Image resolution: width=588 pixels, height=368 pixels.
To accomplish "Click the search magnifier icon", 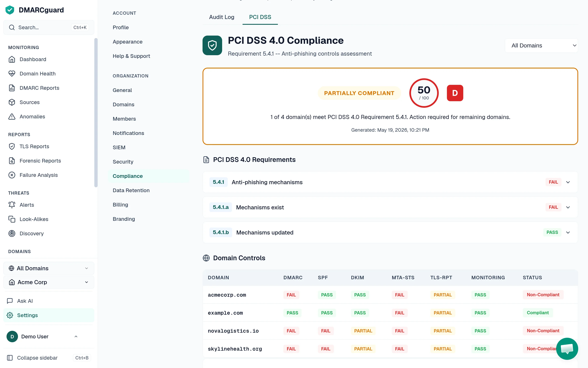I will click(x=12, y=27).
